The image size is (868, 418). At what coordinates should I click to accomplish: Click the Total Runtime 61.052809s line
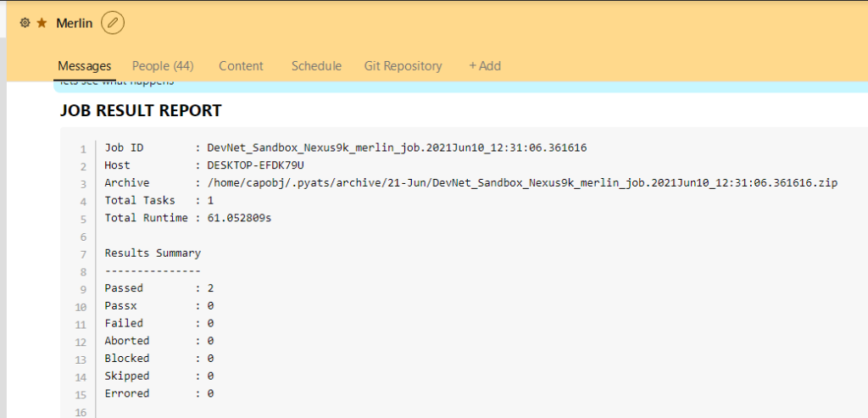click(188, 218)
